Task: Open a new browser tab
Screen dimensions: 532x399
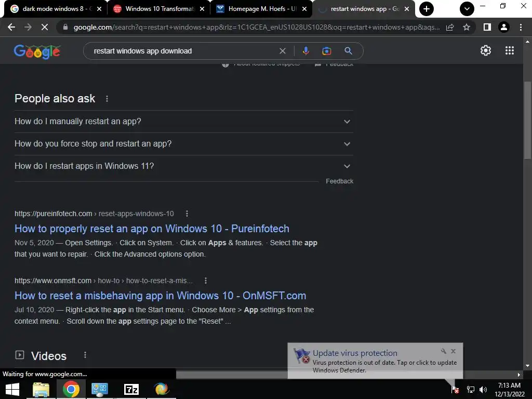Action: click(427, 9)
